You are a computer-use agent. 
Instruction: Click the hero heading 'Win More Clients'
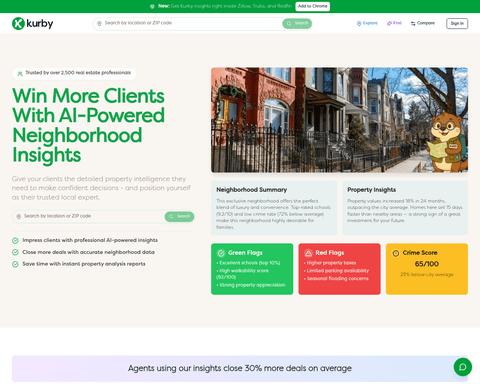pos(88,96)
